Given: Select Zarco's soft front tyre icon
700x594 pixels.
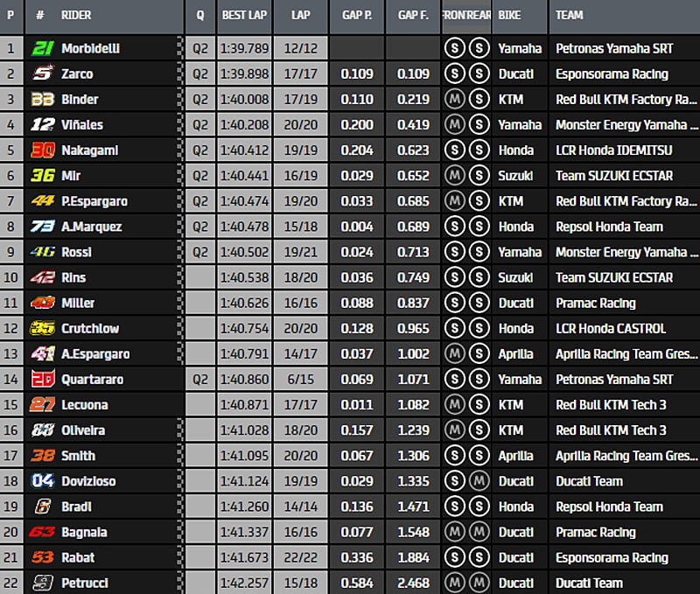Looking at the screenshot, I should tap(454, 73).
